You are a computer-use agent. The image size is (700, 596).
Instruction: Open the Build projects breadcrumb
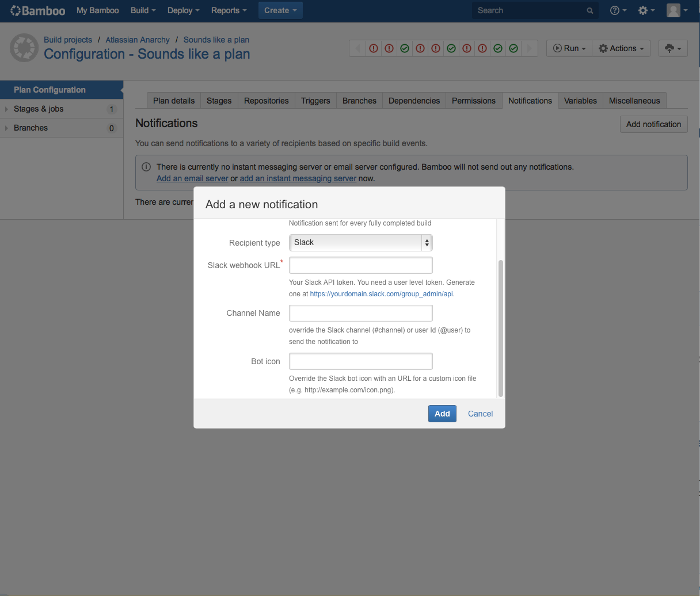(x=68, y=40)
